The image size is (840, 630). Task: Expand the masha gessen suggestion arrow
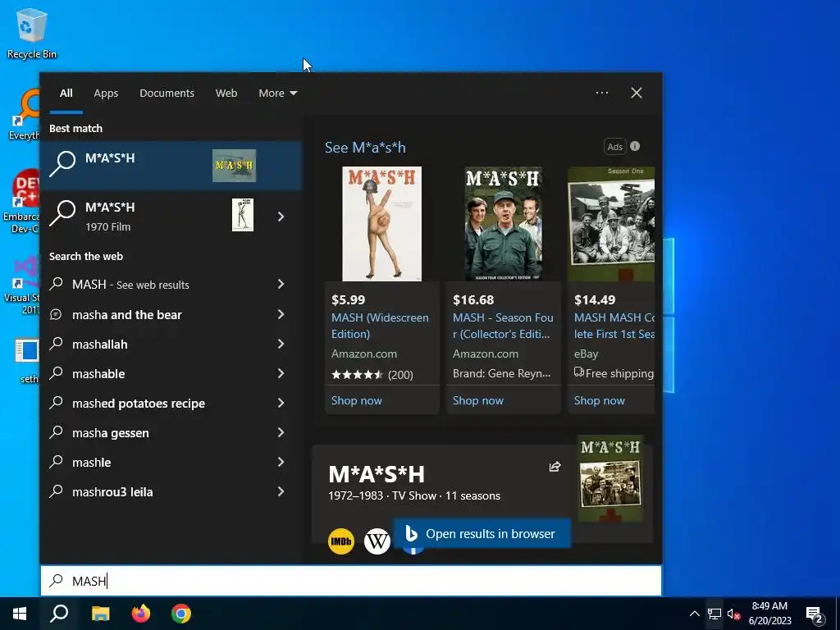[281, 432]
